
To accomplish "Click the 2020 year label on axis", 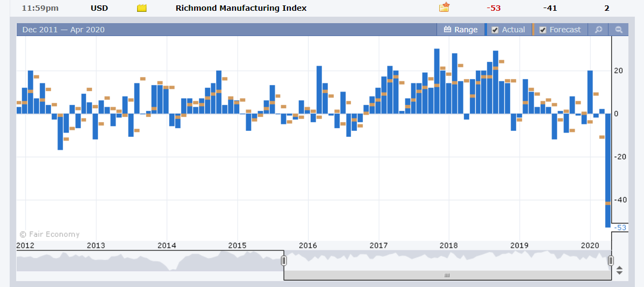I will point(590,246).
